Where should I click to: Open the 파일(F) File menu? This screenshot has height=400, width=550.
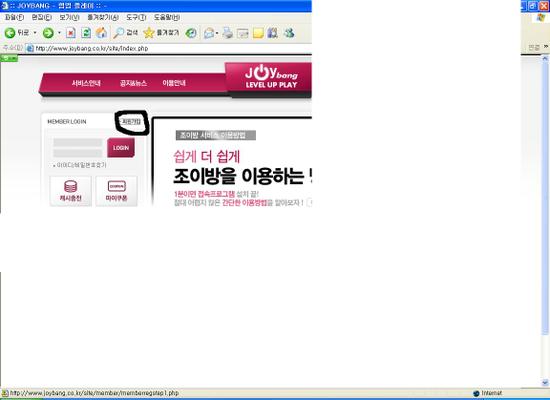point(14,17)
